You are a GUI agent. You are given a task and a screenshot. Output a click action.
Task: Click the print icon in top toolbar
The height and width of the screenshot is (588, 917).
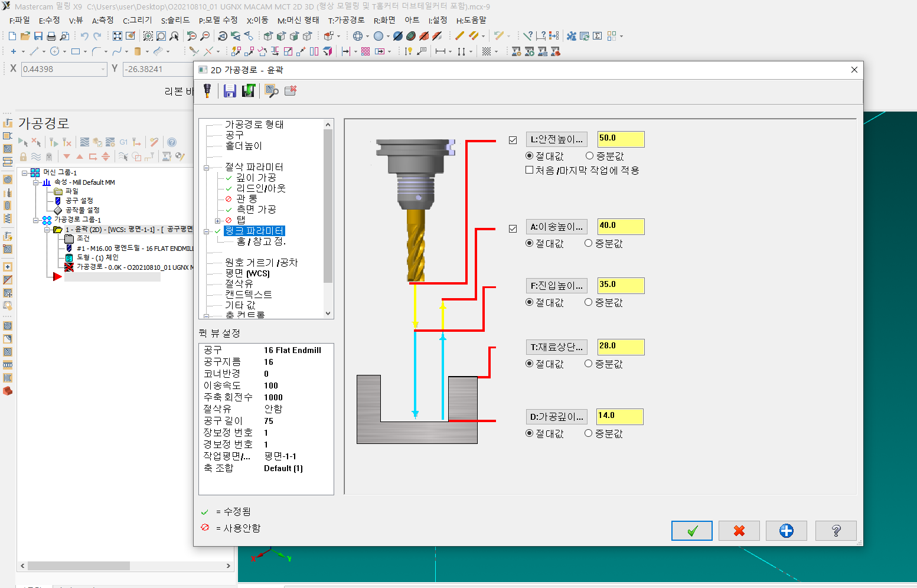(51, 36)
